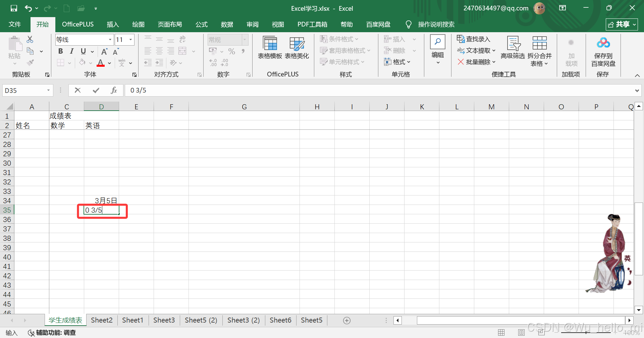Click the vertical scrollbar down arrow

coord(639,310)
